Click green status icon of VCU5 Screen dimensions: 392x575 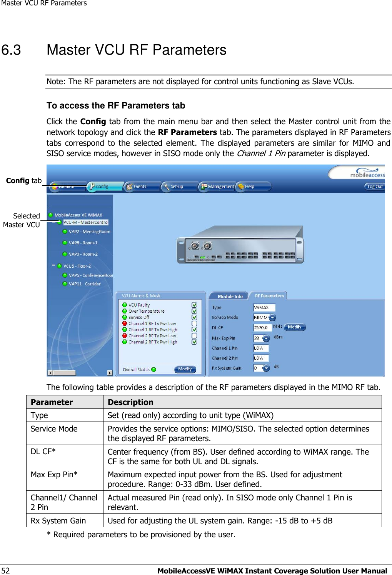coord(59,266)
